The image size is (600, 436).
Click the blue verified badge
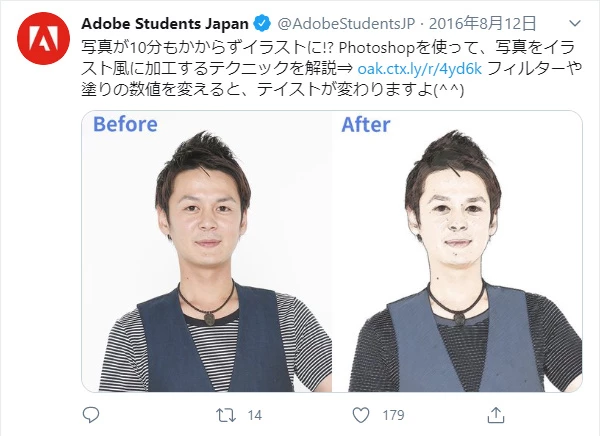click(262, 24)
